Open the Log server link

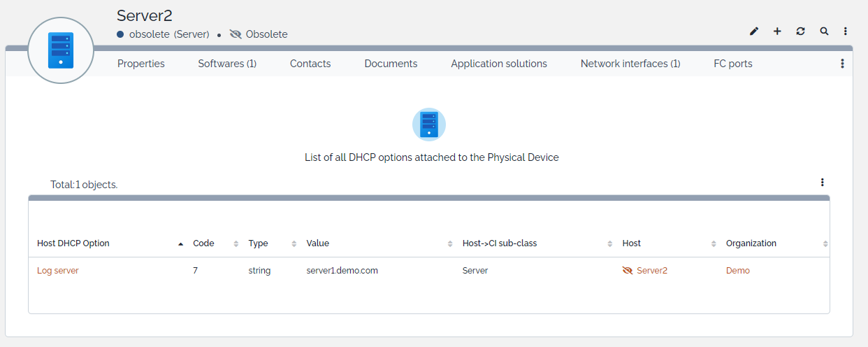click(58, 271)
